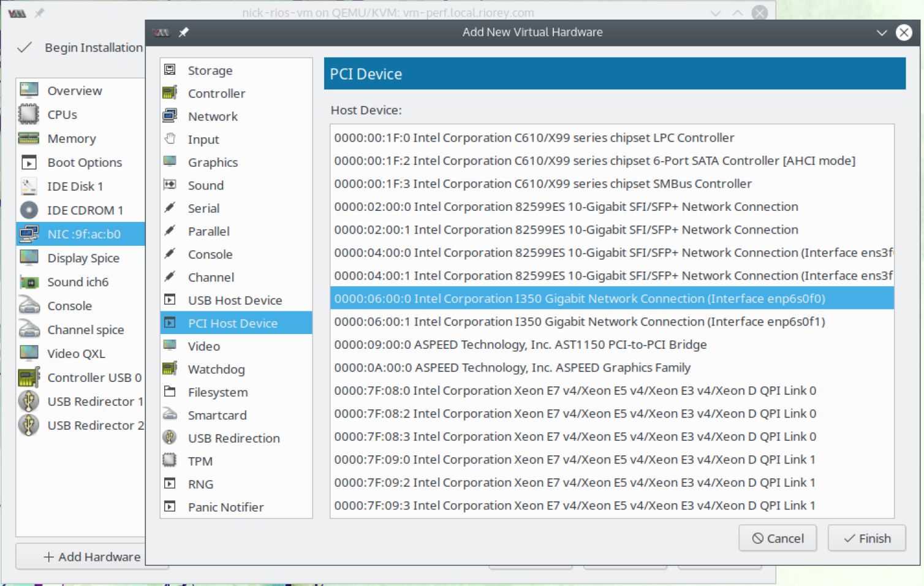Click the Begin Installation checkmark icon
The width and height of the screenshot is (924, 586).
25,48
